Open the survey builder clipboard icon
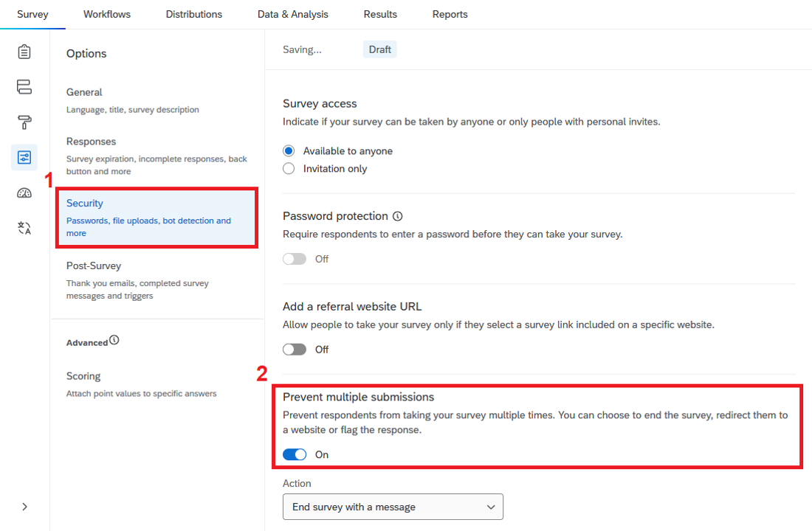812x531 pixels. click(x=24, y=52)
